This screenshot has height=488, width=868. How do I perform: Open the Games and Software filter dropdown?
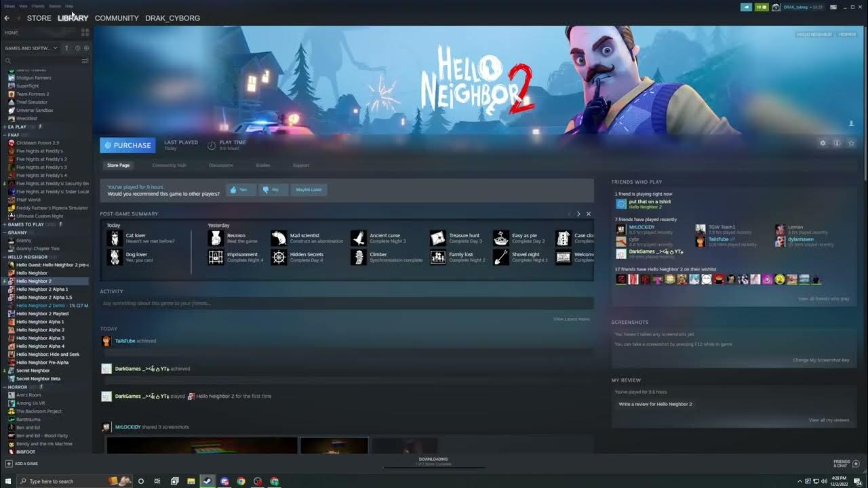(33, 48)
